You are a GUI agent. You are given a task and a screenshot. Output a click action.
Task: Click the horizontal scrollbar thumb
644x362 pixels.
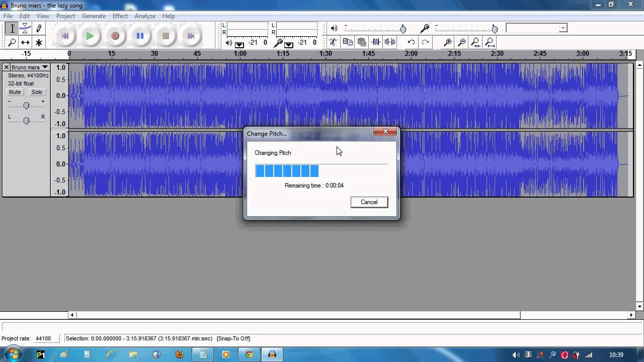point(298,315)
